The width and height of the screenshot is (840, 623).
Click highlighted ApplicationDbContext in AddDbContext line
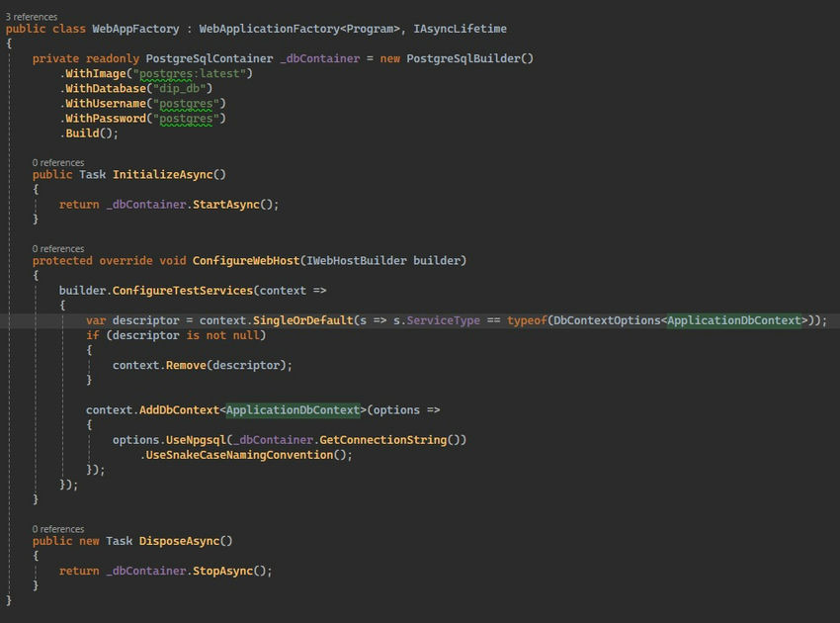point(293,410)
